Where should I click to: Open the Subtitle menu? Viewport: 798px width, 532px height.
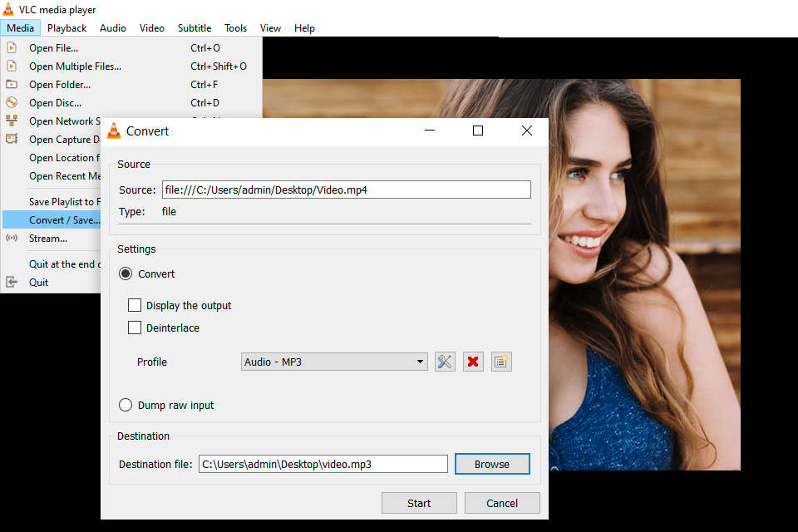(x=195, y=28)
